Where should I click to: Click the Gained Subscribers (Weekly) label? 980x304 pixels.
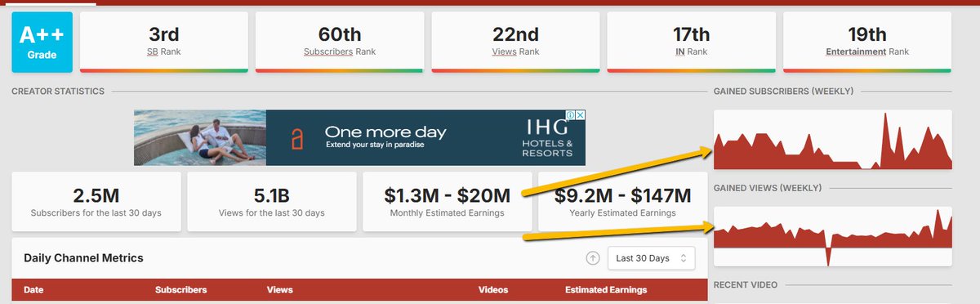(784, 91)
